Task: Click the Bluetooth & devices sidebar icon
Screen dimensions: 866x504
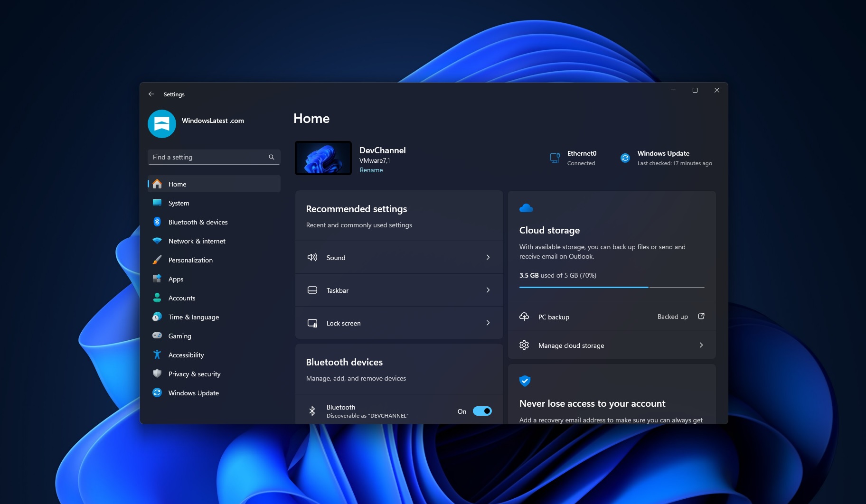Action: pyautogui.click(x=157, y=222)
